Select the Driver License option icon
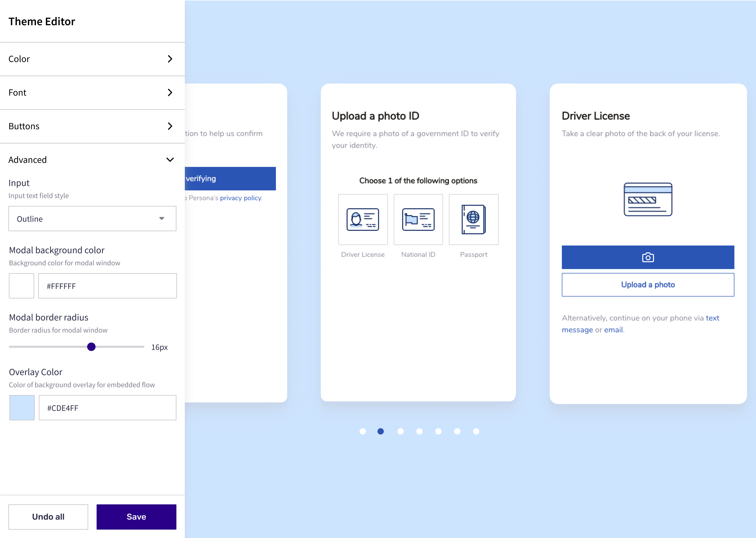Viewport: 756px width, 538px height. coord(363,219)
